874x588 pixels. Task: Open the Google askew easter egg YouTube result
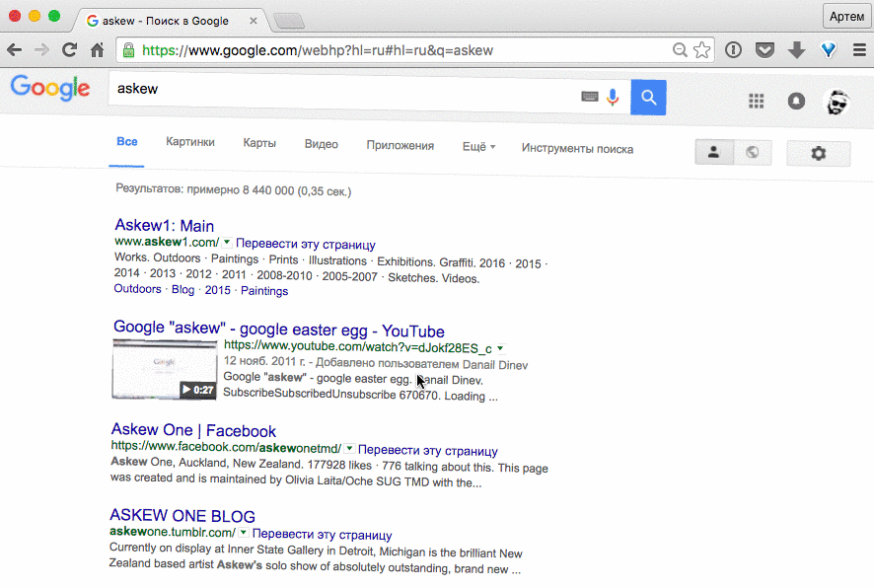click(279, 329)
